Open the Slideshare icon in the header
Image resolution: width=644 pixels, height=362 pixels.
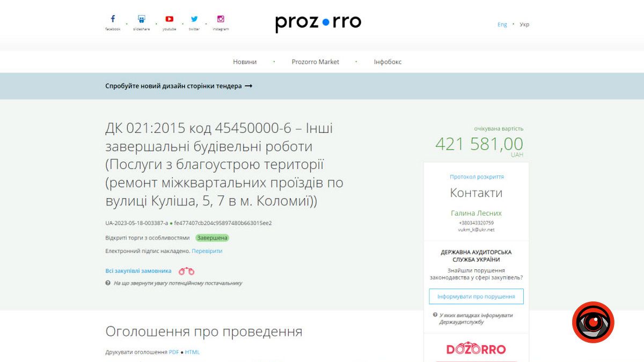tap(141, 19)
